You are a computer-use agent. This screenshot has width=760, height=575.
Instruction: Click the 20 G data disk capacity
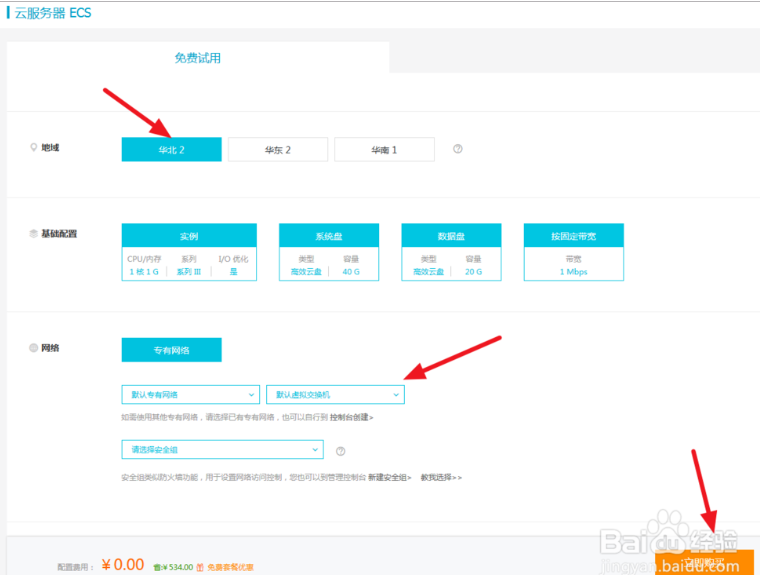point(474,272)
